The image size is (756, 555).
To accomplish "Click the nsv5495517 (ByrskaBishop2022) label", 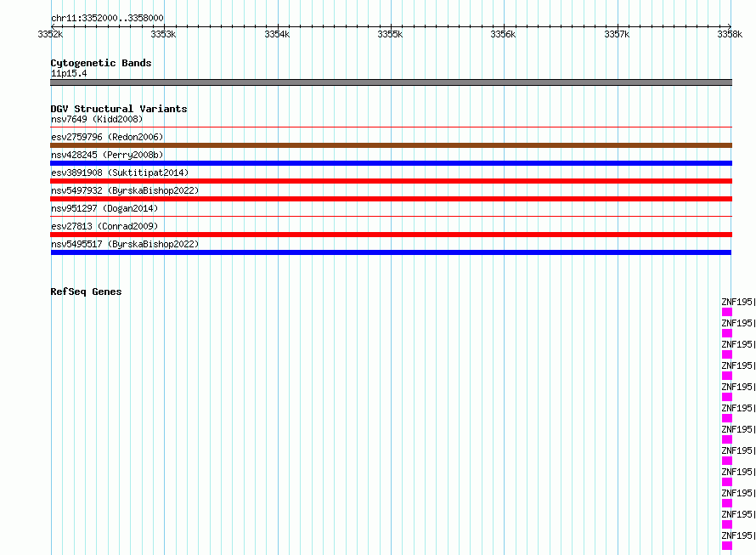I will pyautogui.click(x=125, y=244).
